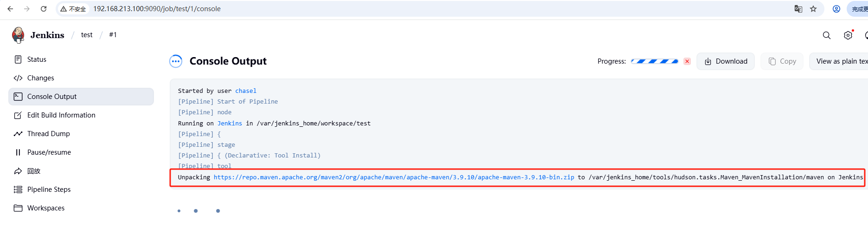Image resolution: width=868 pixels, height=229 pixels.
Task: Click the 回放 replay arrow icon
Action: pyautogui.click(x=18, y=171)
